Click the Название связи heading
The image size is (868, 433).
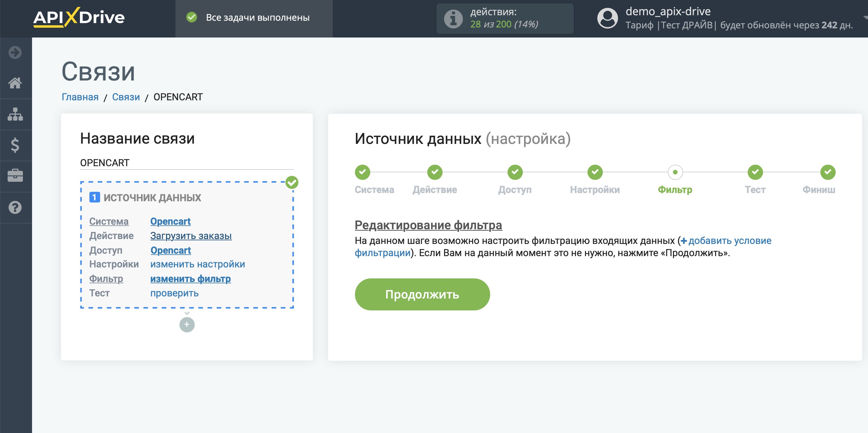point(137,138)
